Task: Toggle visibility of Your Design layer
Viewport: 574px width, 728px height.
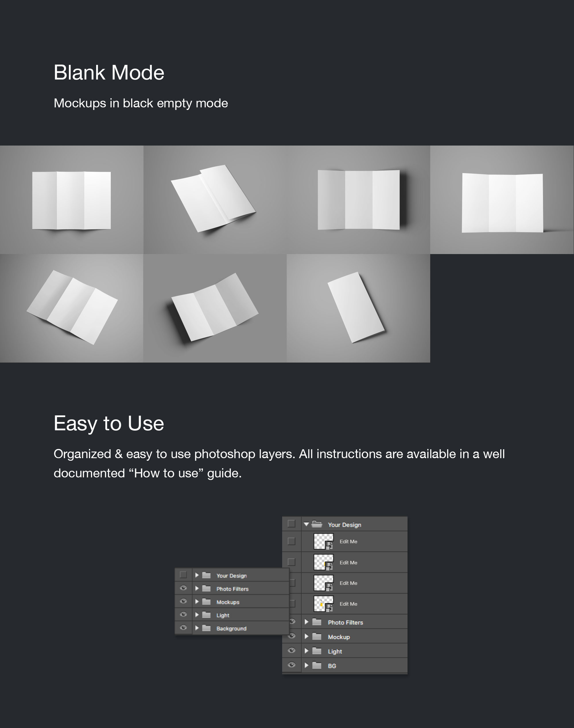Action: tap(183, 575)
